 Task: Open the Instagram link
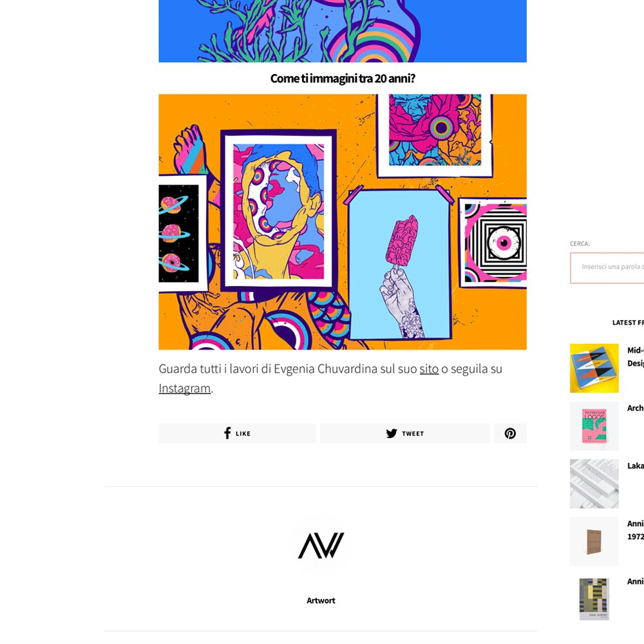point(184,388)
